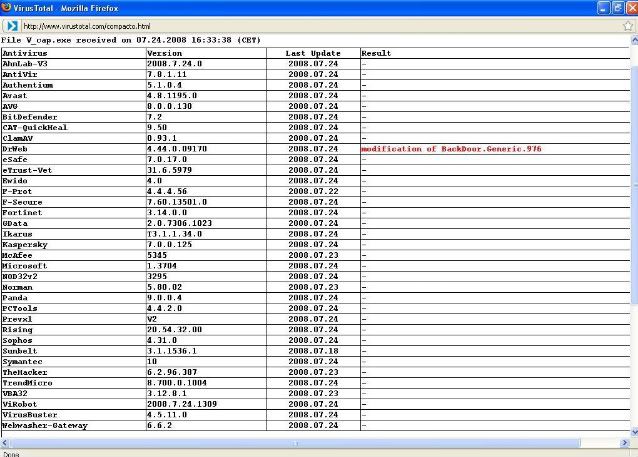This screenshot has height=457, width=638.
Task: Click the 'Norman' table cell
Action: [74, 287]
